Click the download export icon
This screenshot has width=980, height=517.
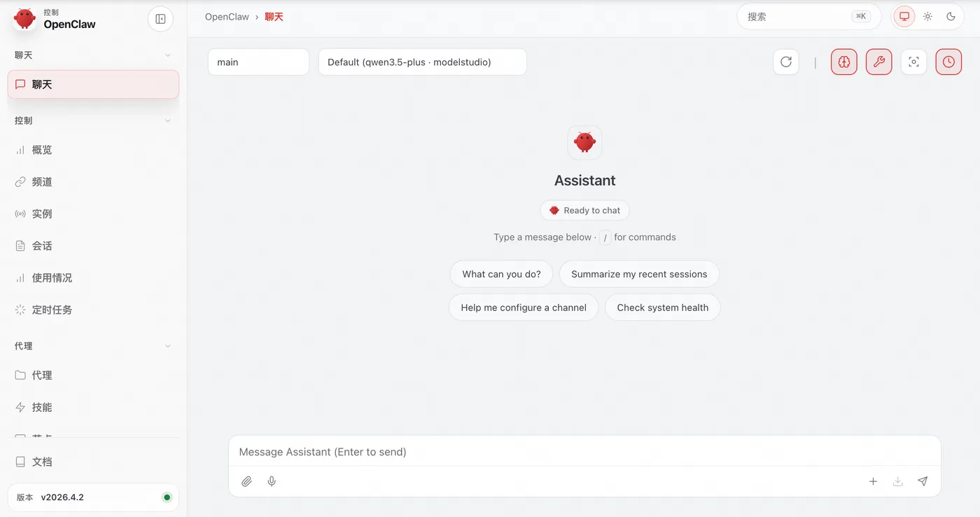(897, 482)
